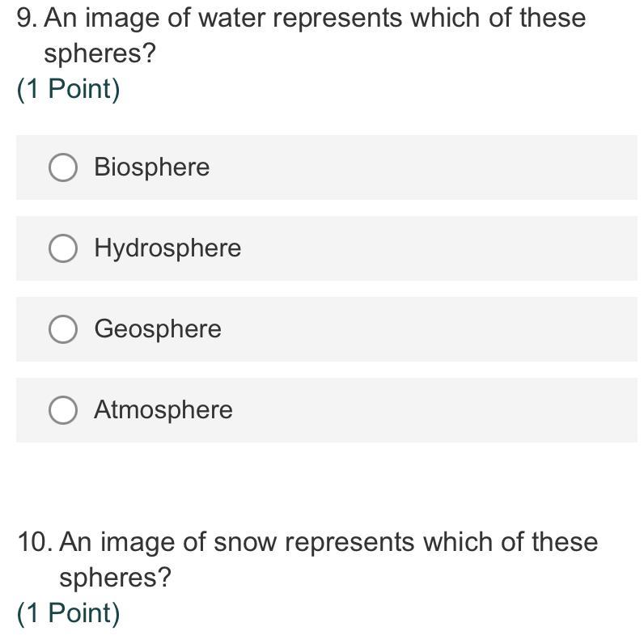Click the question 9 water prompt text

[x=315, y=36]
